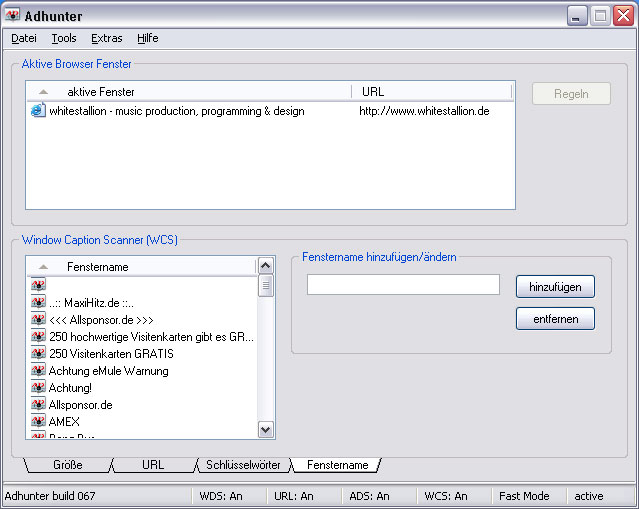Click the icon next to MaxiHitz.de entry
This screenshot has height=509, width=639.
tap(38, 302)
